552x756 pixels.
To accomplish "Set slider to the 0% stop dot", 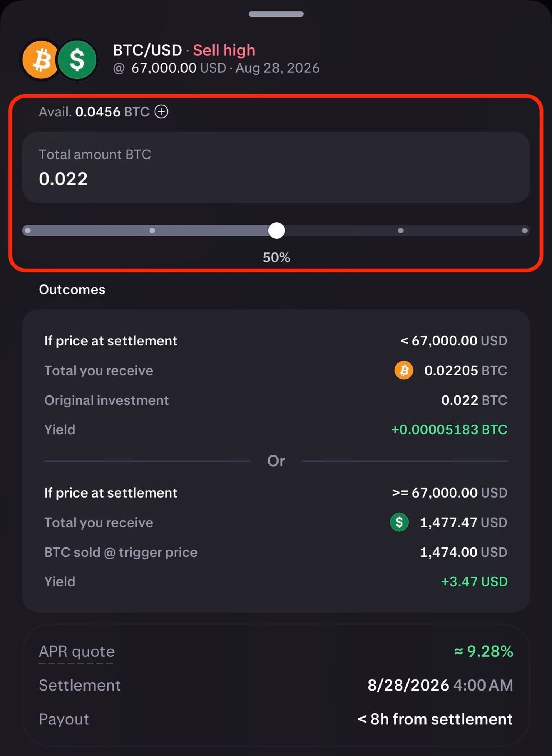I will pyautogui.click(x=28, y=230).
